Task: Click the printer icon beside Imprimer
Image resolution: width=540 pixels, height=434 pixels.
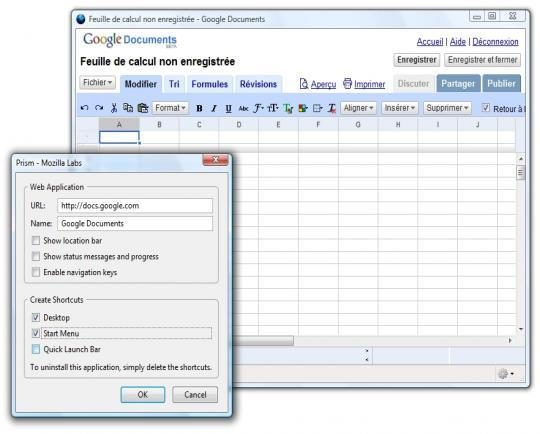Action: 347,84
